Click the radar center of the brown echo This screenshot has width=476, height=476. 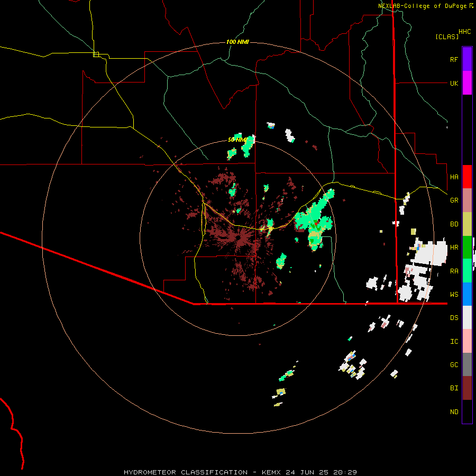[x=240, y=238]
